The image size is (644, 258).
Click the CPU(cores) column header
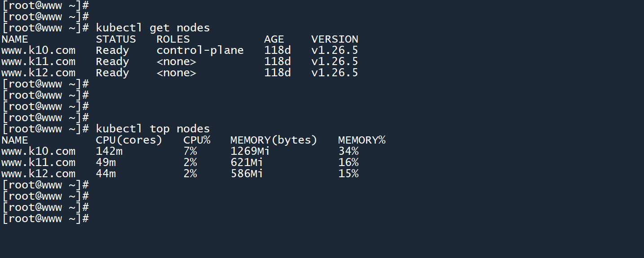coord(129,140)
